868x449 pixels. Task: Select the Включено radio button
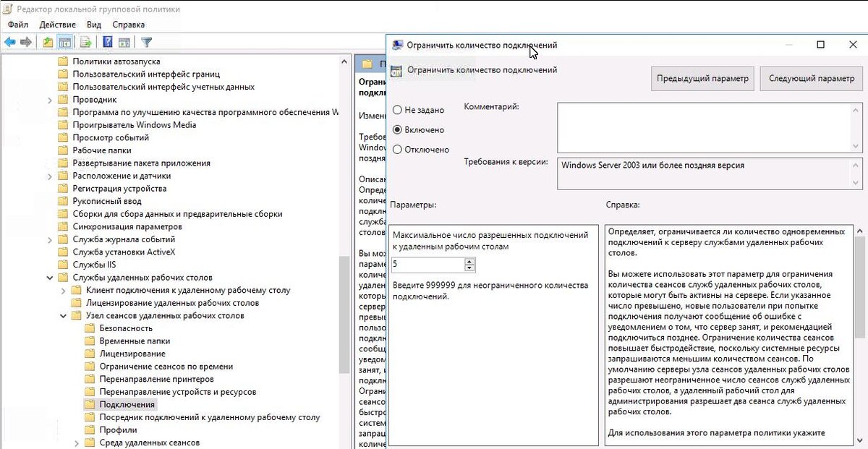pyautogui.click(x=397, y=130)
